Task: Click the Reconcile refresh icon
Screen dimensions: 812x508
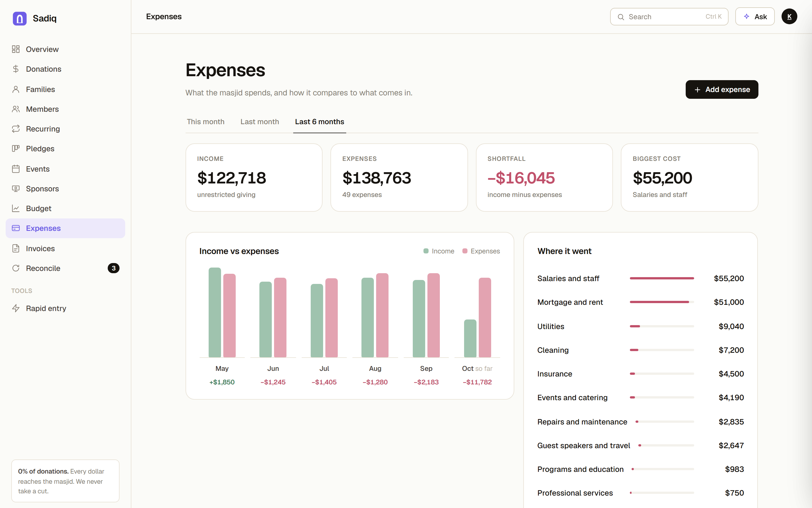Action: [x=16, y=268]
